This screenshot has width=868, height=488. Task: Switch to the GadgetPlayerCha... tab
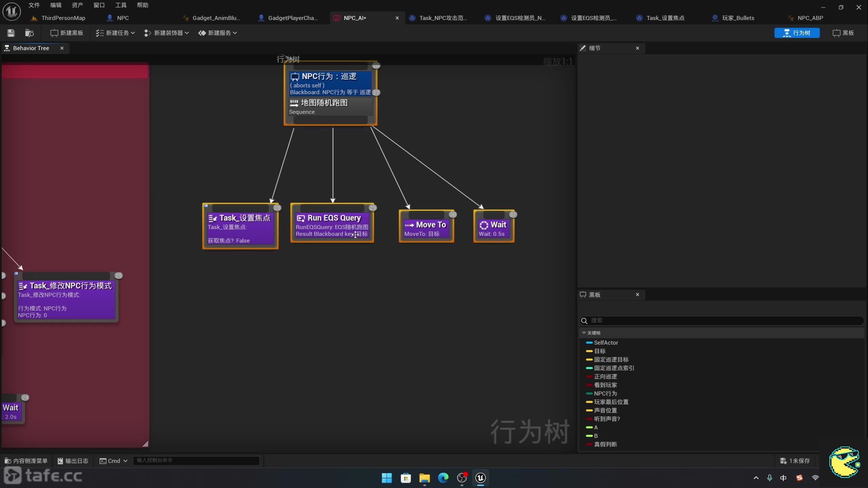[288, 18]
